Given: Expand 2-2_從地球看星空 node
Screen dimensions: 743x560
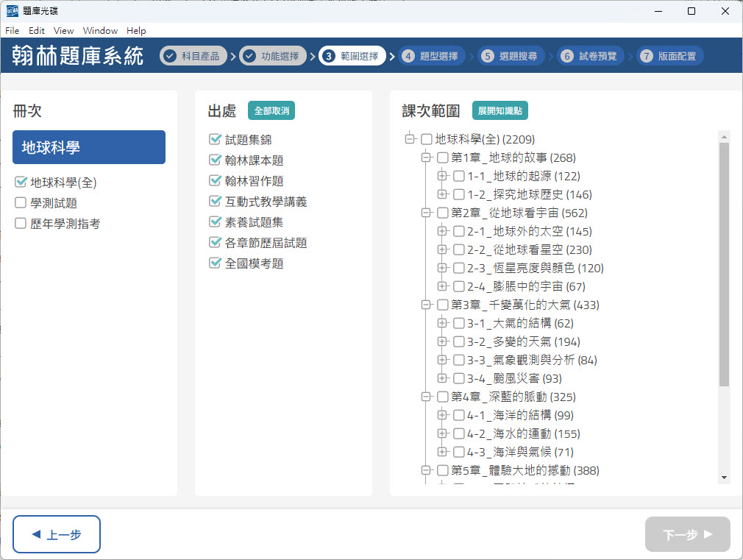Looking at the screenshot, I should (441, 249).
